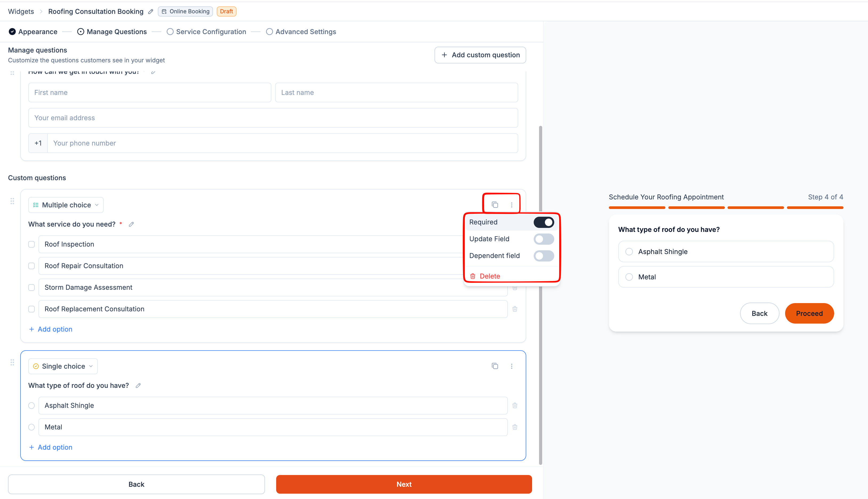This screenshot has width=868, height=499.
Task: Edit the 'What type of roof' question title
Action: tap(138, 385)
